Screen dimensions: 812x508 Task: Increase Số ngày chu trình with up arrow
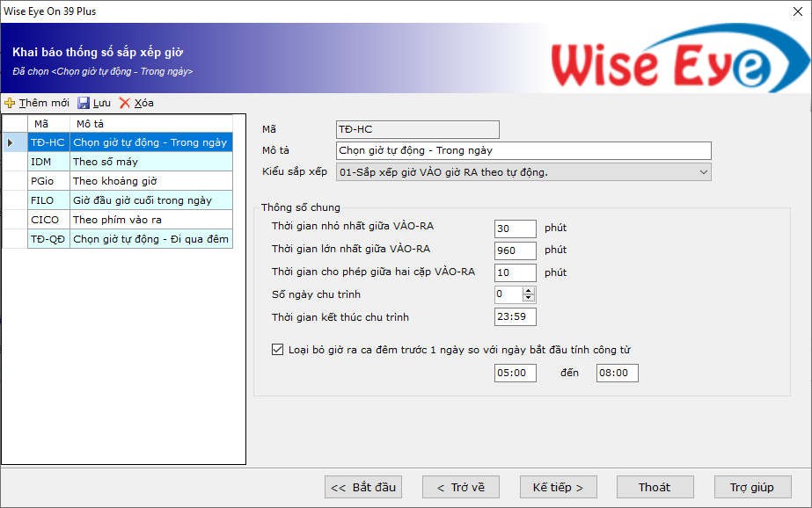528,291
